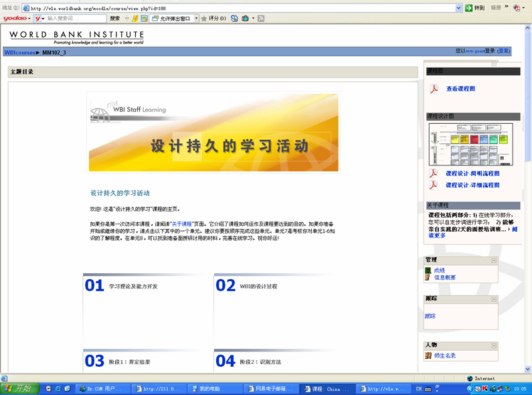Click the 登离 logout link
532x395 pixels.
pyautogui.click(x=503, y=51)
